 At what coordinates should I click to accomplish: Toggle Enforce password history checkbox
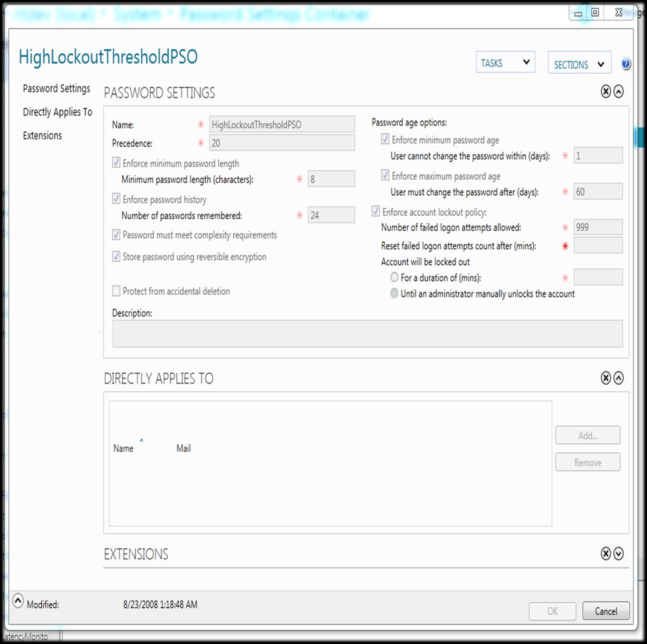[x=116, y=199]
